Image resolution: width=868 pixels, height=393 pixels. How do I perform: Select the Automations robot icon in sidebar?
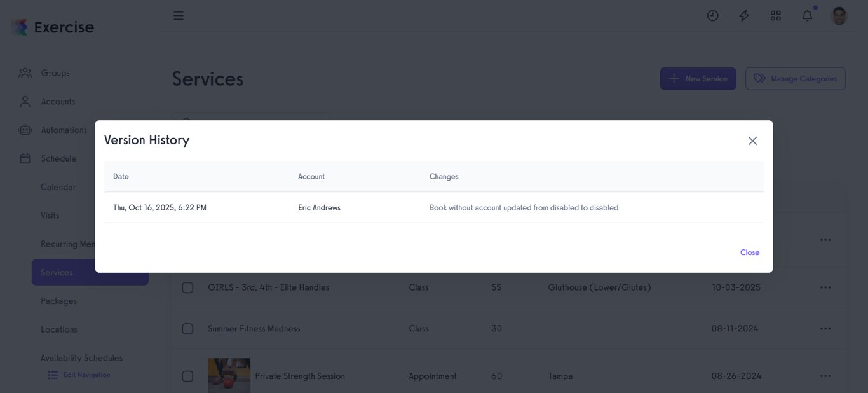click(x=25, y=130)
